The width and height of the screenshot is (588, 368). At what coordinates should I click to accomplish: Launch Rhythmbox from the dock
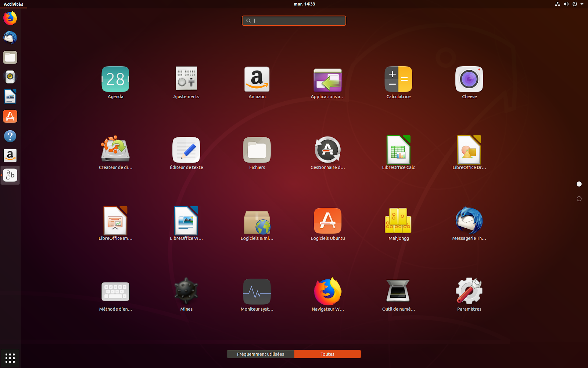tap(10, 77)
